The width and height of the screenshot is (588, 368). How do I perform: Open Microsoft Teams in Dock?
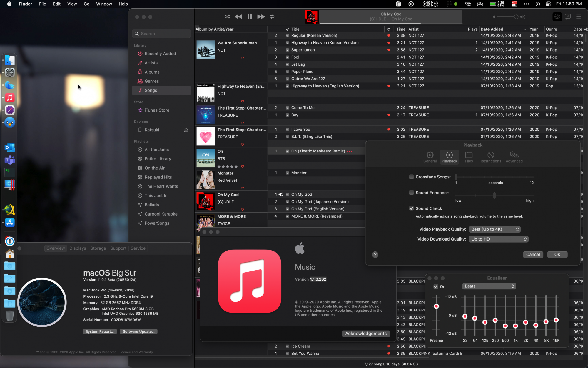pos(10,160)
